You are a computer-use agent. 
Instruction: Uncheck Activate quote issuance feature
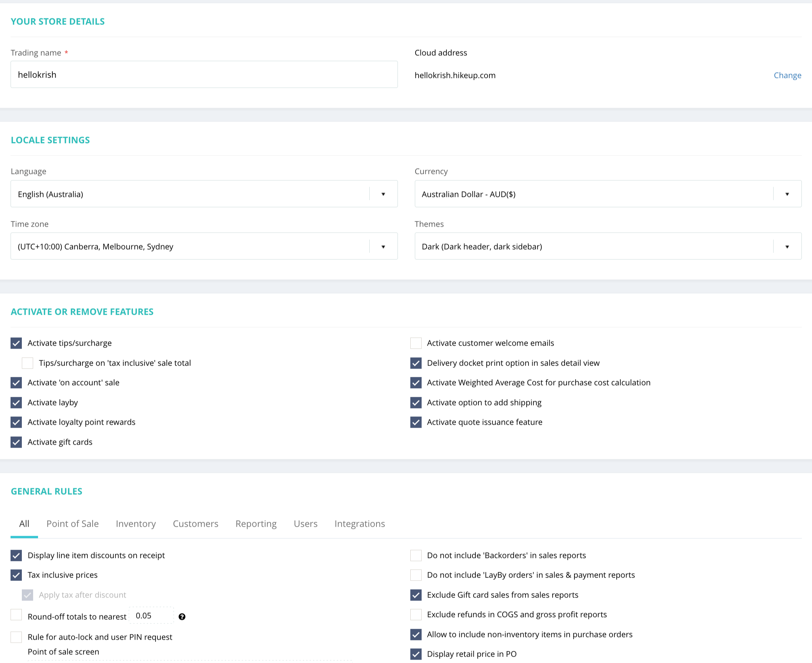pyautogui.click(x=416, y=422)
